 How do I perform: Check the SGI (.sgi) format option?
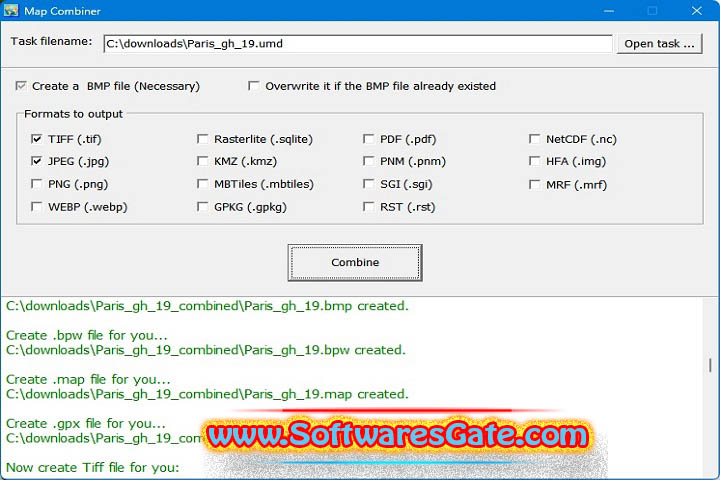[x=368, y=184]
